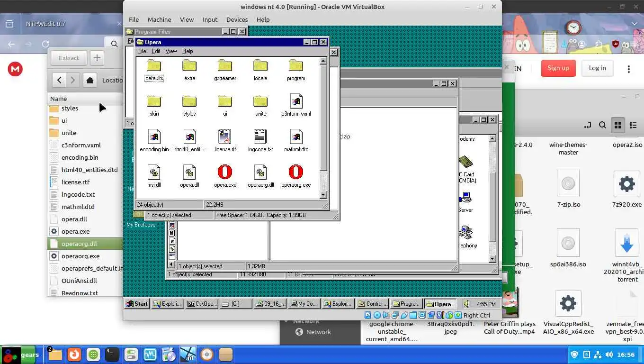This screenshot has height=364, width=644.
Task: Open the Firefox icon in the host taskbar
Action: (73, 355)
